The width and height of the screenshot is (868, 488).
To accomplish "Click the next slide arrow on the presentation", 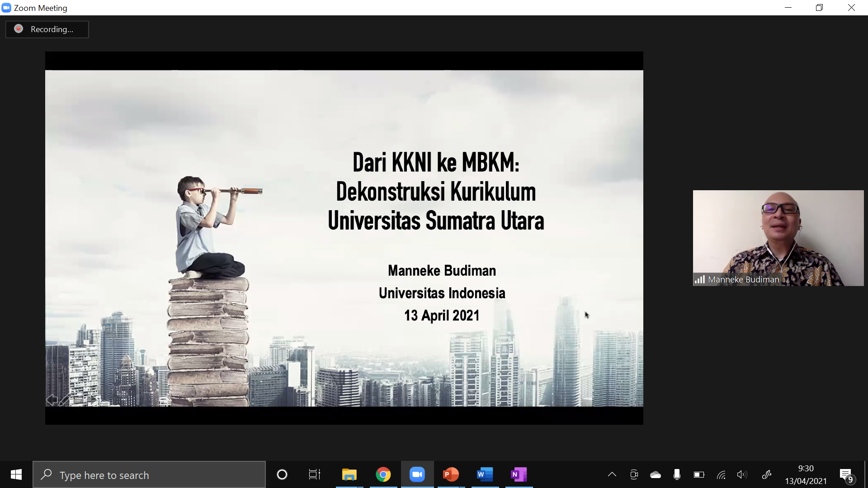I will tap(92, 400).
